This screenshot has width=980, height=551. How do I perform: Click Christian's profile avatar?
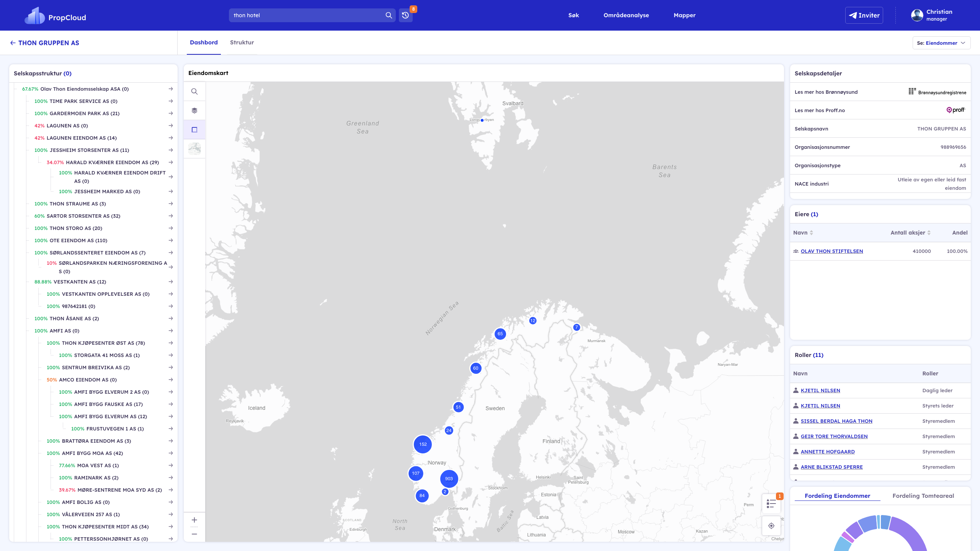point(917,15)
